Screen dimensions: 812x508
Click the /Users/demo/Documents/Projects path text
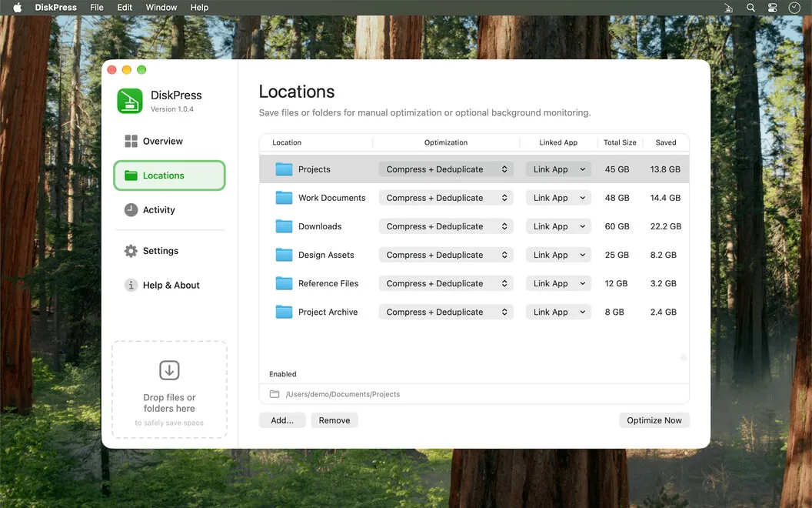pyautogui.click(x=343, y=394)
